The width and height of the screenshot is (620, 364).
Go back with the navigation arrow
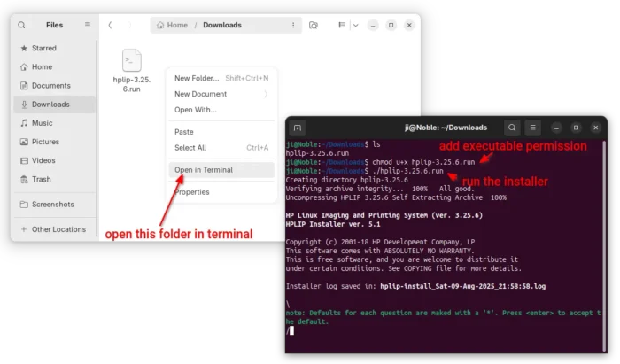(110, 26)
